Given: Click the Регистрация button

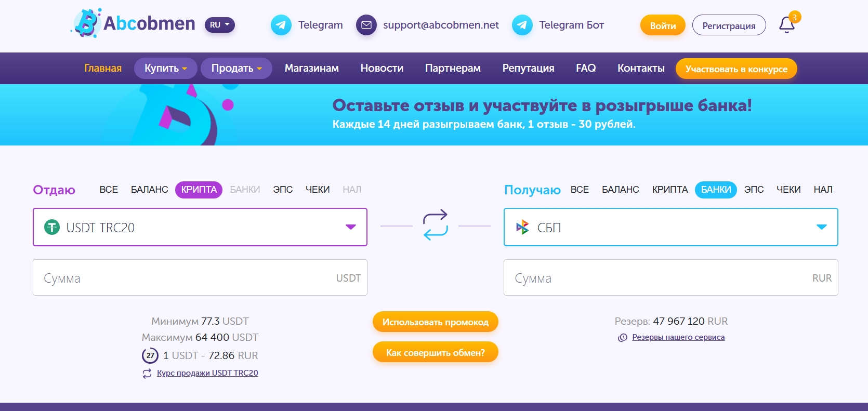Looking at the screenshot, I should [x=729, y=25].
